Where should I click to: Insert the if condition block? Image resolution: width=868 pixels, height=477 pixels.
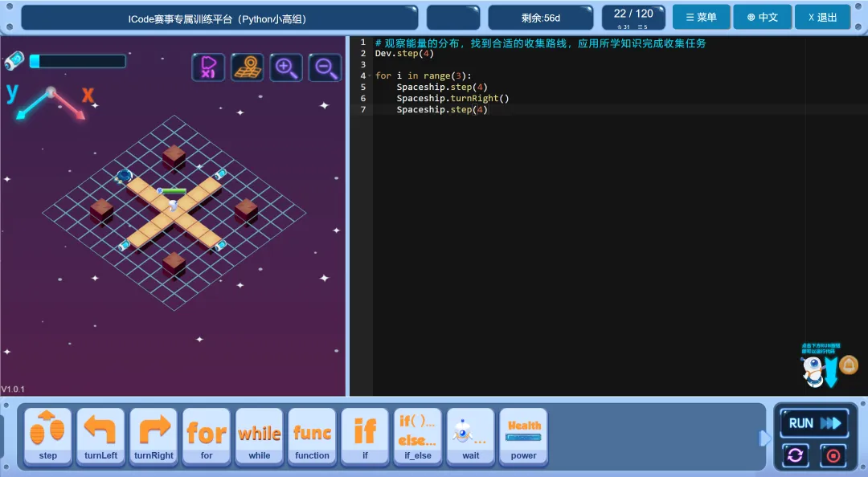point(365,437)
